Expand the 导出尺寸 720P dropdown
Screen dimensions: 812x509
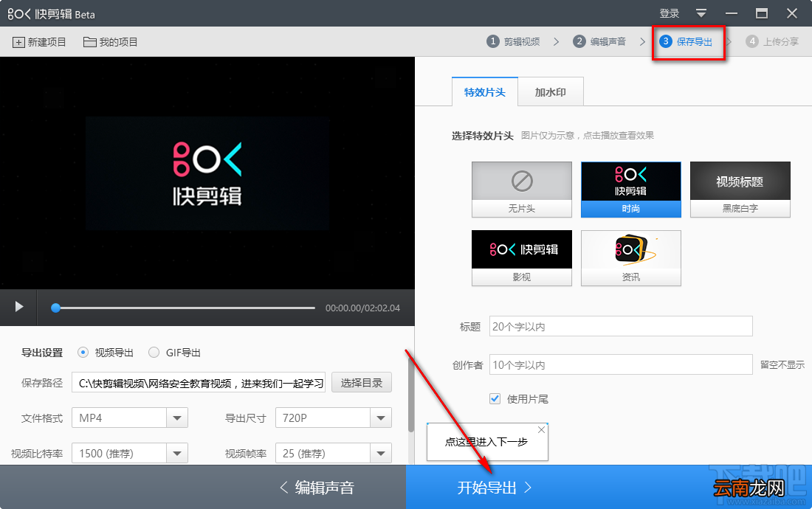coord(381,418)
